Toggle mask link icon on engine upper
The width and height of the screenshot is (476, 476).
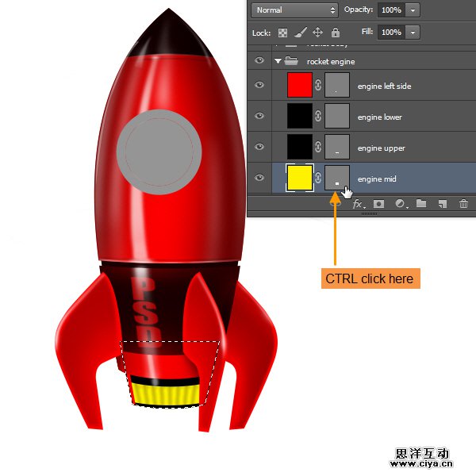tap(318, 147)
